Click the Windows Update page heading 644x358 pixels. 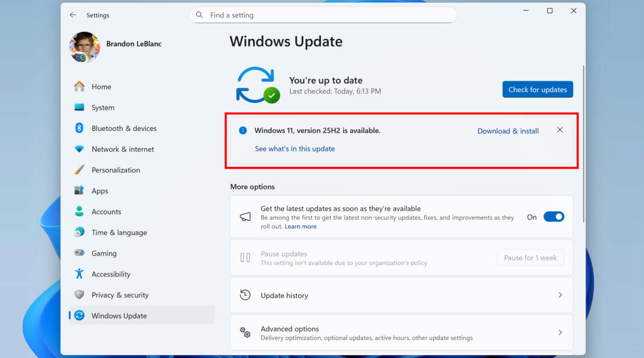click(286, 41)
